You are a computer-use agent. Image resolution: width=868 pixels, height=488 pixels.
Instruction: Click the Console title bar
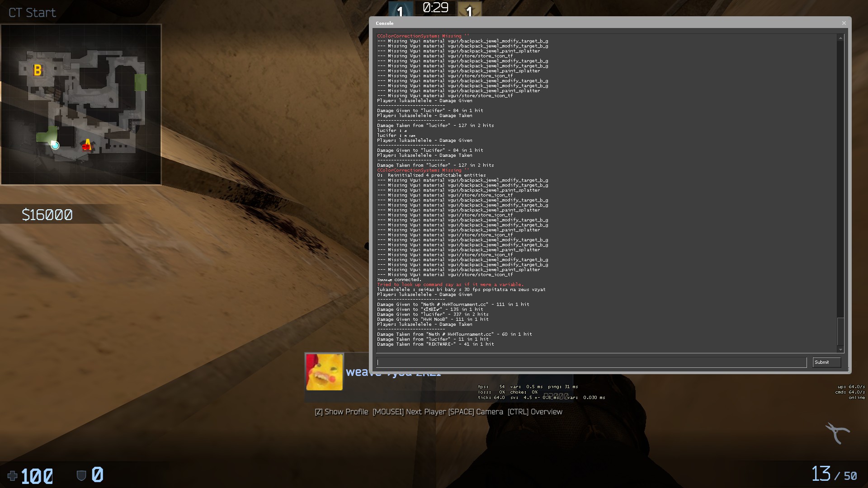[606, 23]
